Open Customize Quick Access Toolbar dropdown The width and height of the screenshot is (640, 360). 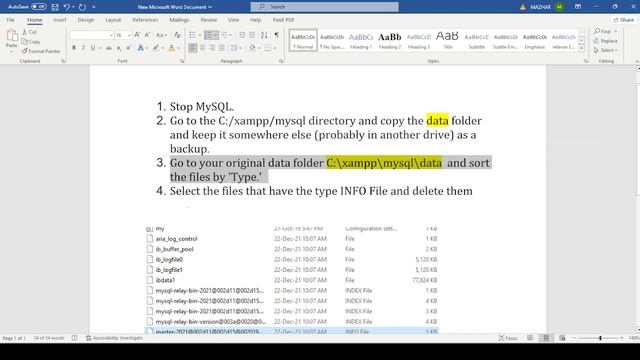[x=94, y=7]
